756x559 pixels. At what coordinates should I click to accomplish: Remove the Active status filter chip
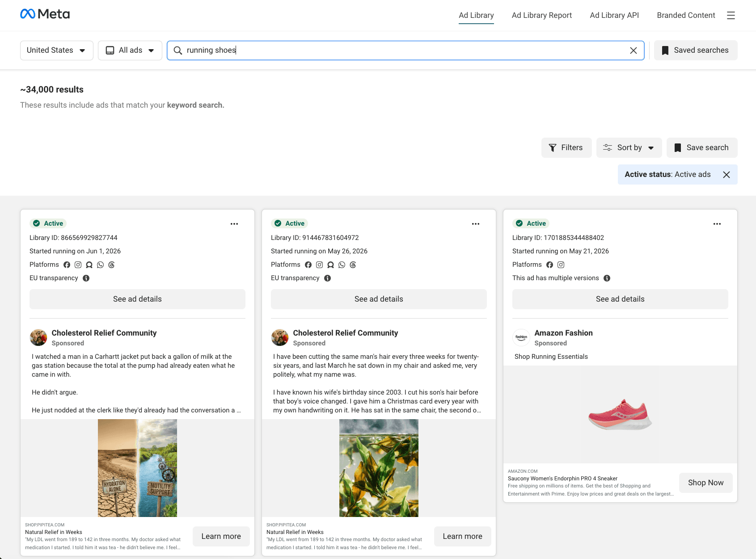pyautogui.click(x=726, y=175)
